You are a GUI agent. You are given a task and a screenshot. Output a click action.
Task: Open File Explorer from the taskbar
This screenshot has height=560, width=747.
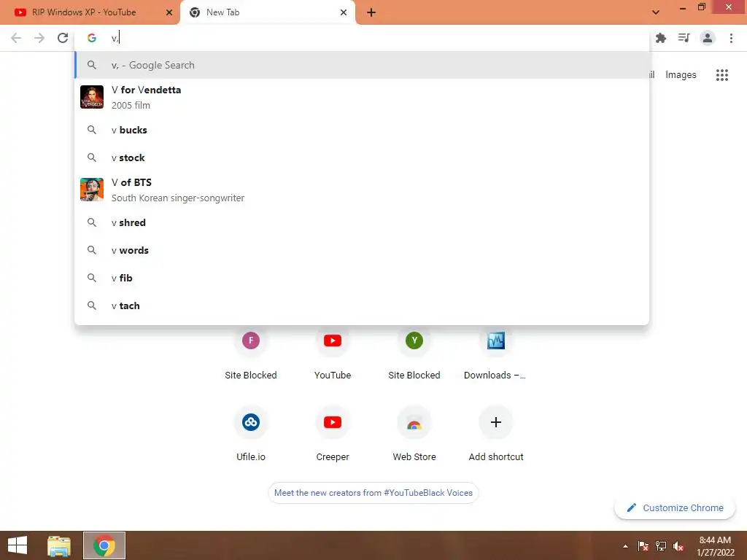[59, 545]
